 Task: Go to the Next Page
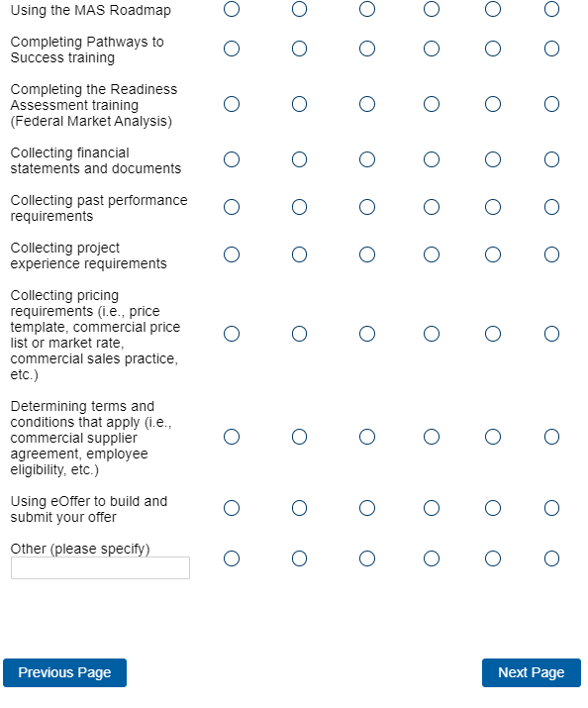[532, 672]
